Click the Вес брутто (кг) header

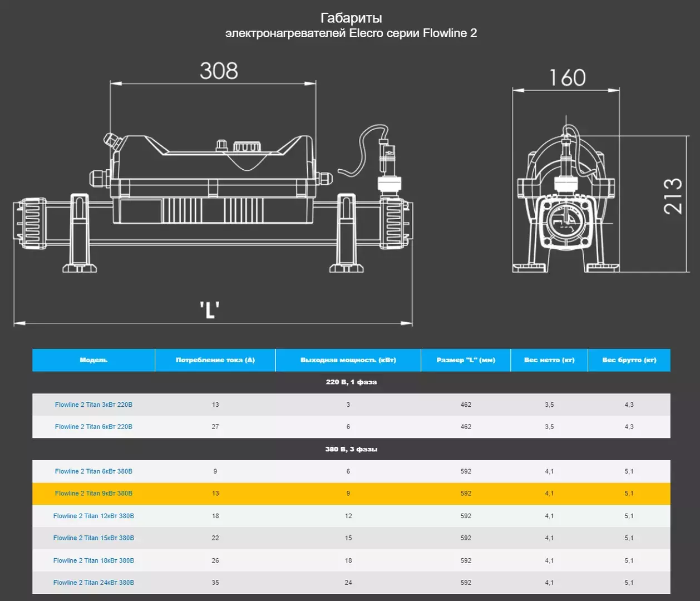coord(629,360)
